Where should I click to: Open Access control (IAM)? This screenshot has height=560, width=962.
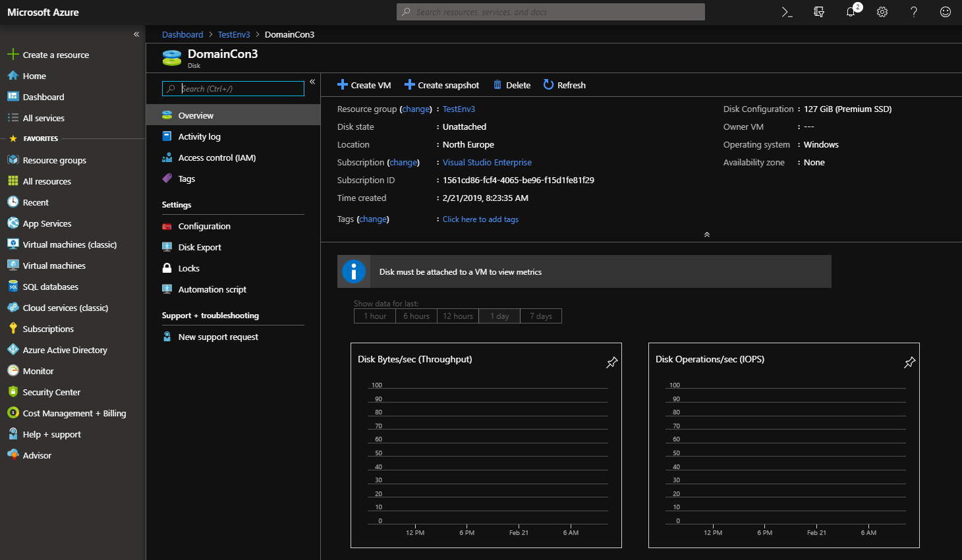(x=233, y=157)
